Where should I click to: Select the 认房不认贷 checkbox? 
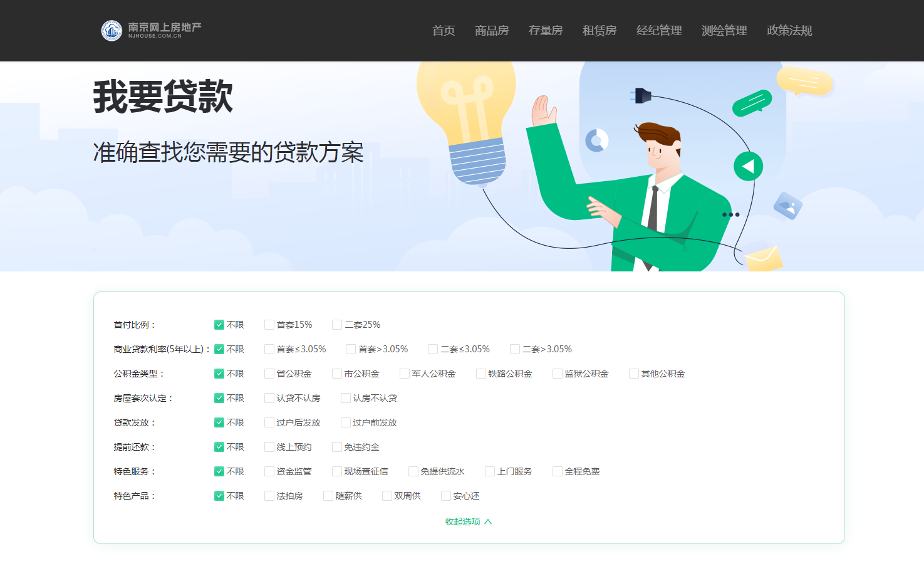click(x=346, y=398)
